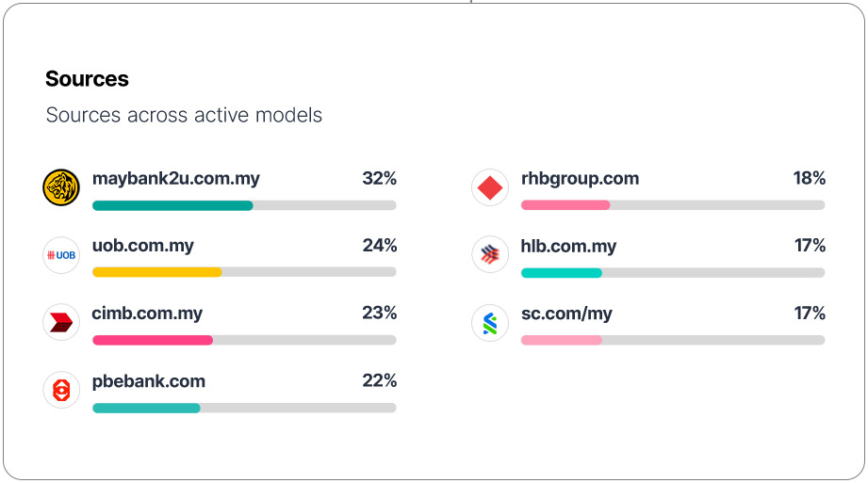
Task: Open the rhbgroup.com source link
Action: click(580, 179)
